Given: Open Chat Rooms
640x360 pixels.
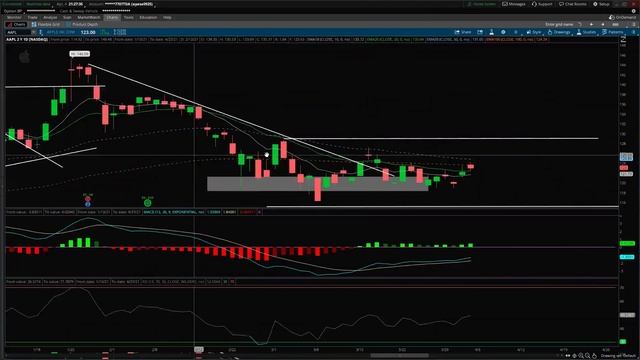Looking at the screenshot, I should point(573,4).
